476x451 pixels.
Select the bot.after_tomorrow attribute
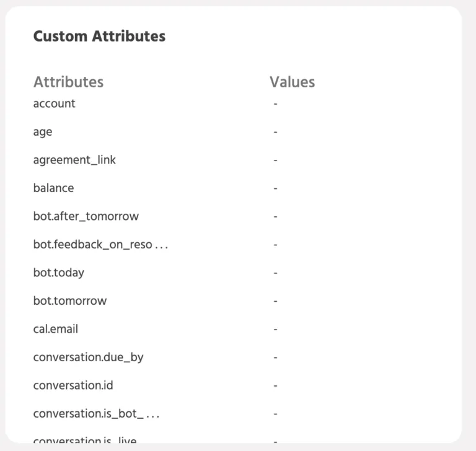86,216
